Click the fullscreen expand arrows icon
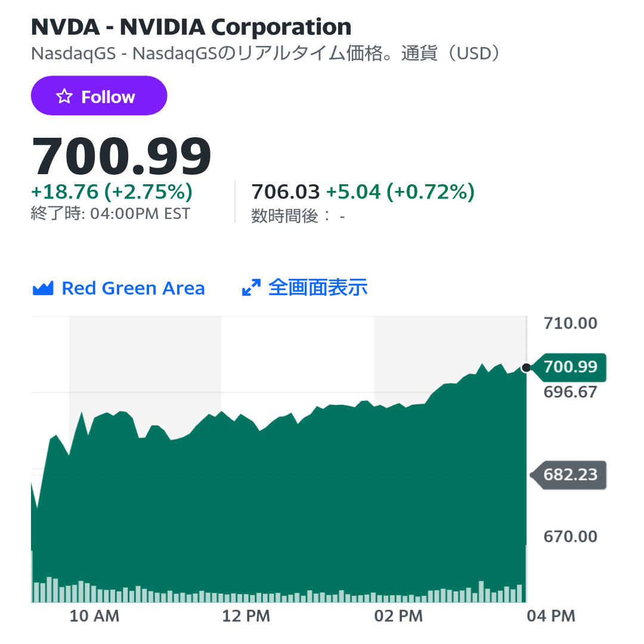The width and height of the screenshot is (644, 644). pyautogui.click(x=251, y=287)
